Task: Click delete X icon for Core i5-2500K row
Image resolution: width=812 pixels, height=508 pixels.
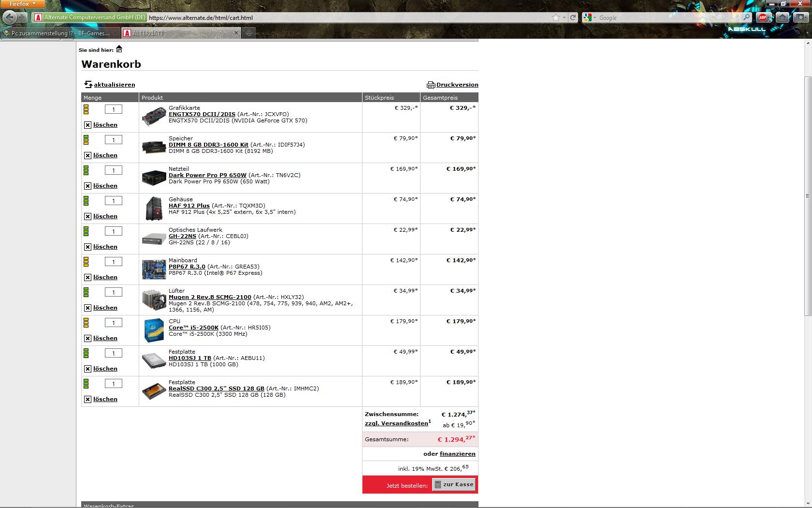Action: coord(87,338)
